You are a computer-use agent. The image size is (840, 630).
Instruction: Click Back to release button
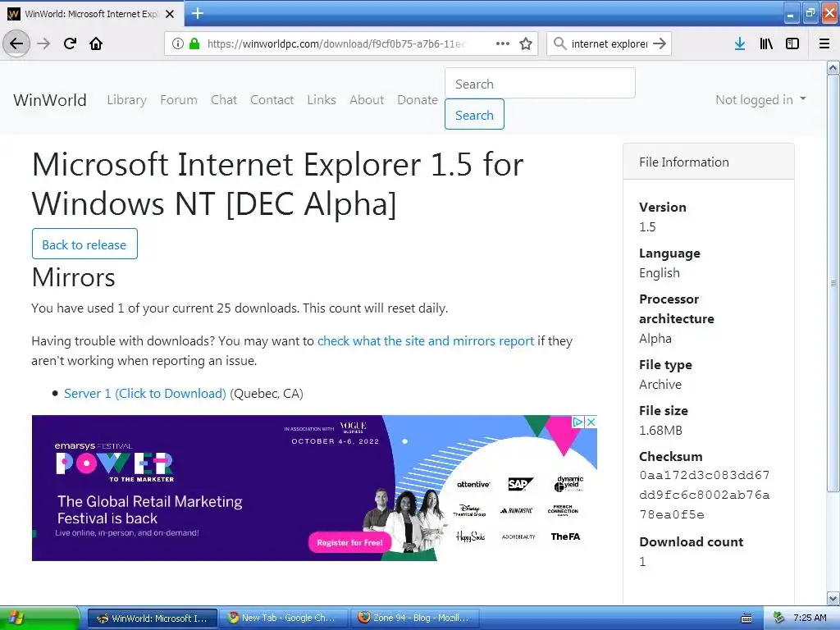[84, 244]
